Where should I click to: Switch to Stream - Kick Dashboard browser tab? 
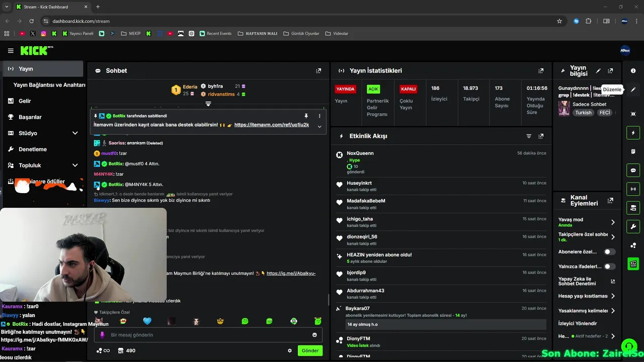pyautogui.click(x=51, y=7)
